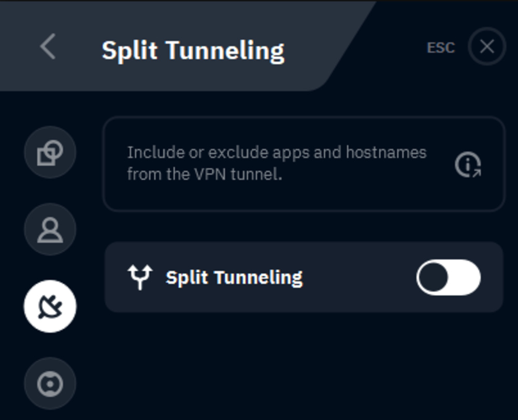Select the highlighted connection plug icon
518x420 pixels.
pos(50,306)
